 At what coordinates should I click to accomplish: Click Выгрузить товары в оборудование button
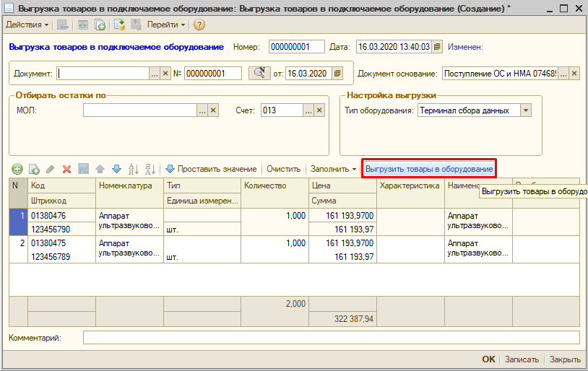429,169
